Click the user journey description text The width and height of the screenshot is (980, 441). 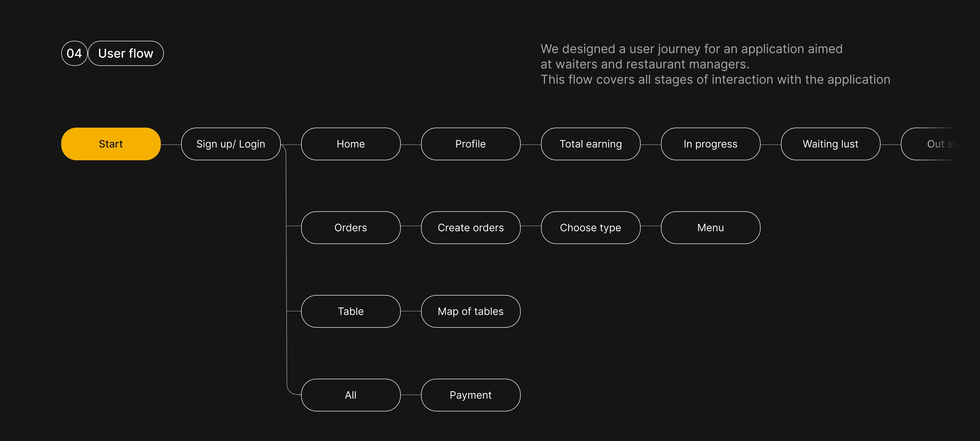pos(715,64)
